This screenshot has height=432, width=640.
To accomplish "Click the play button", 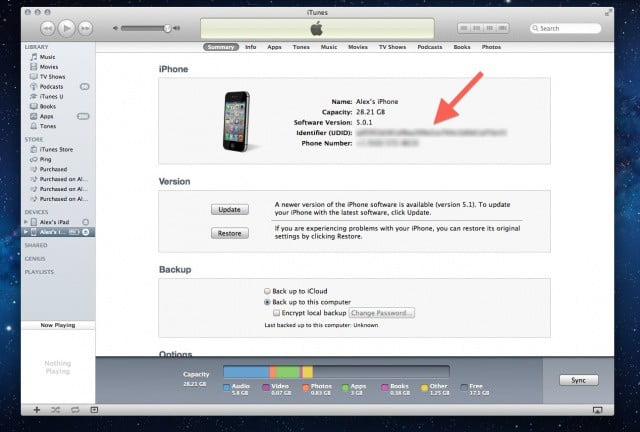I will pos(67,28).
